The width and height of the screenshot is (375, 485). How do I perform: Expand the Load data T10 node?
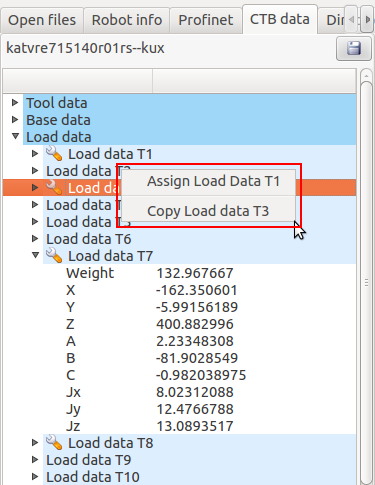[35, 476]
